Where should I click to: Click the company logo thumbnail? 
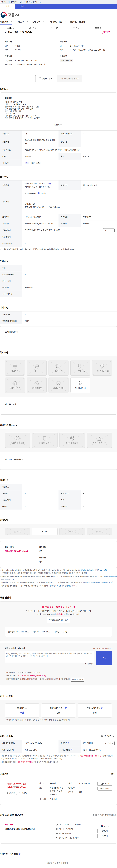(17, 786)
